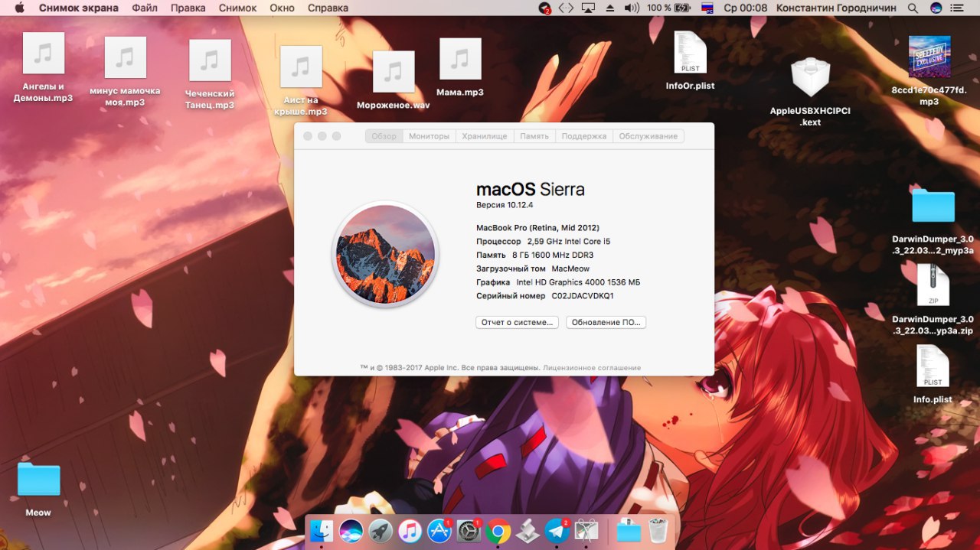Click the battery status menu bar icon
This screenshot has width=980, height=550.
[x=682, y=8]
